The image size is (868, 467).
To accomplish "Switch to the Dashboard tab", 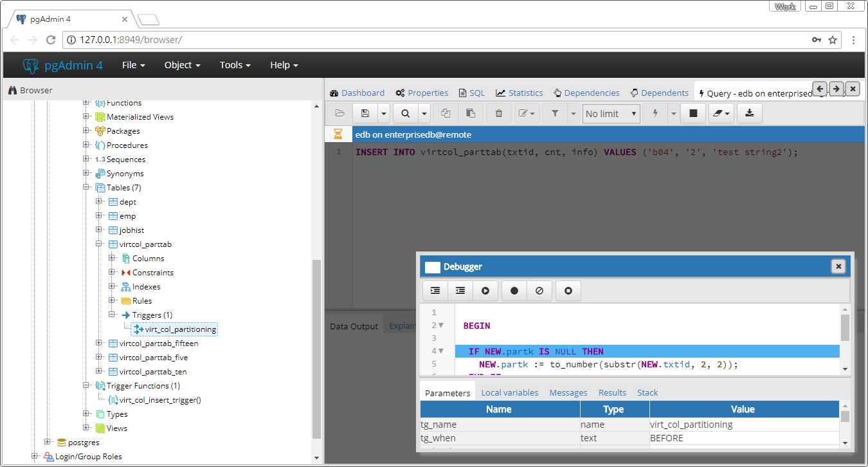I will click(357, 93).
